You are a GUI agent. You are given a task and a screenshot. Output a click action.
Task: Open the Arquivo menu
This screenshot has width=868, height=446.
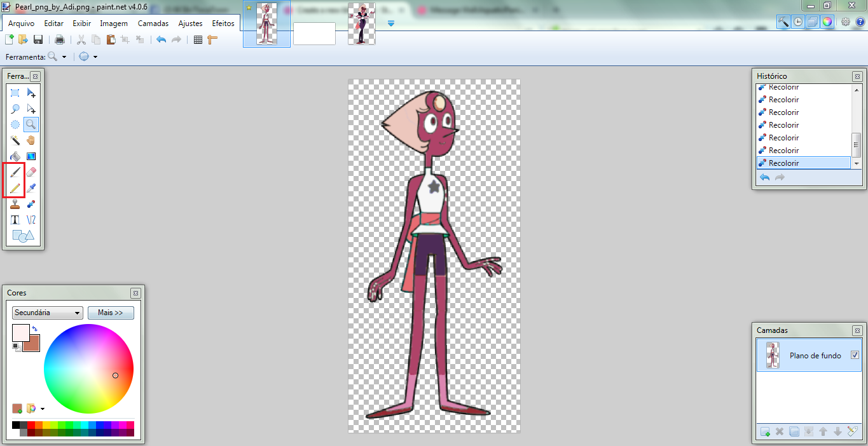21,24
